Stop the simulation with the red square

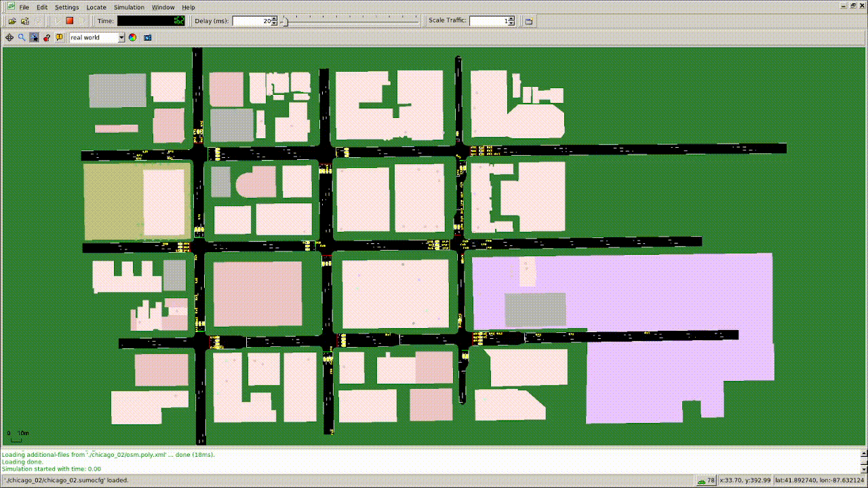[69, 21]
